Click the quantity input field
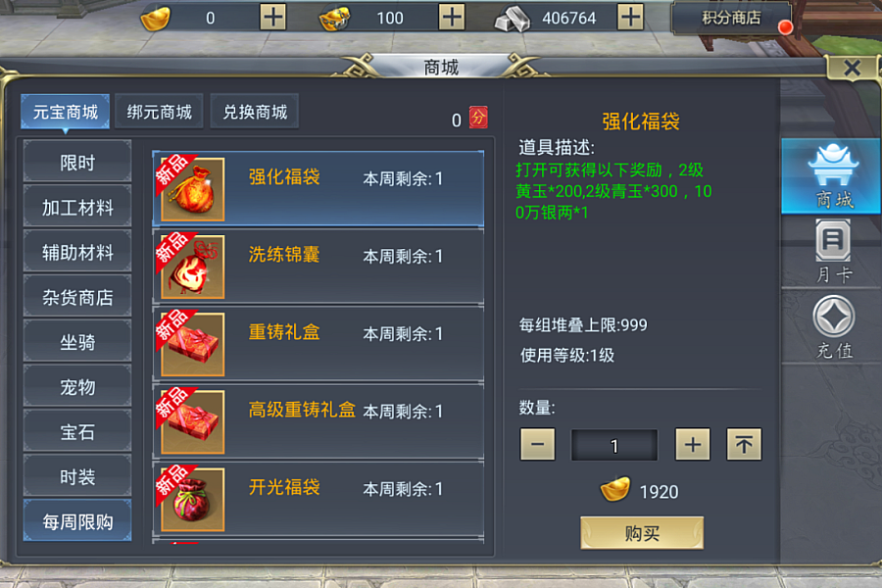Screen dimensions: 882x588 tap(614, 445)
